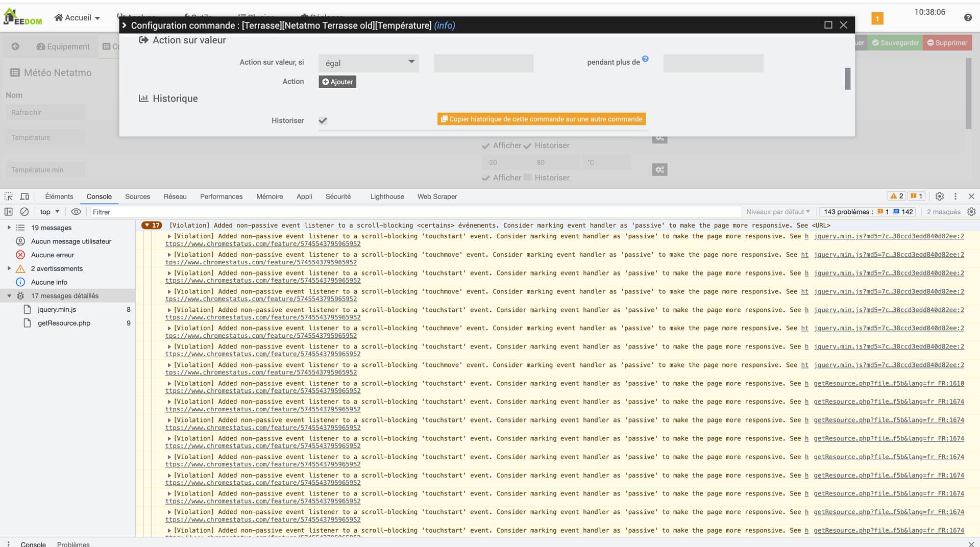Image resolution: width=980 pixels, height=547 pixels.
Task: Switch to the Sources tab
Action: pyautogui.click(x=137, y=196)
